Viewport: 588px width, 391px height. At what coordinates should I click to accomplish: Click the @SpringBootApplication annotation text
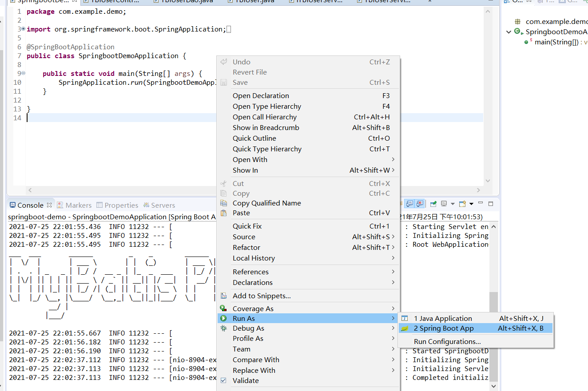[x=71, y=47]
